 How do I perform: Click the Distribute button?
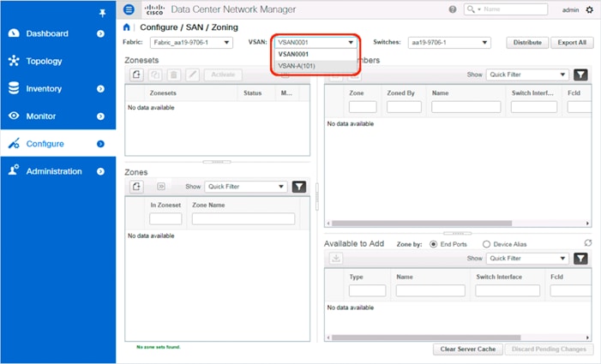coord(527,43)
